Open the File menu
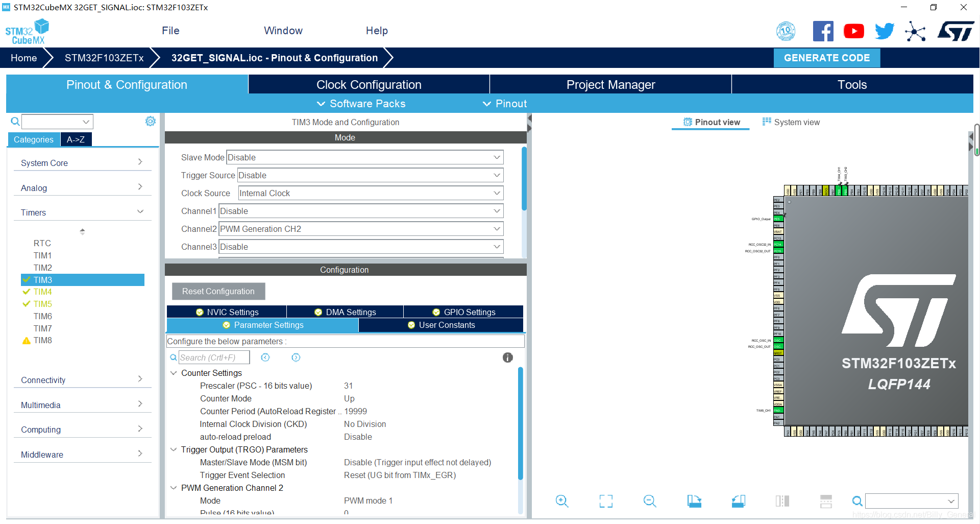Image resolution: width=980 pixels, height=524 pixels. coord(170,31)
